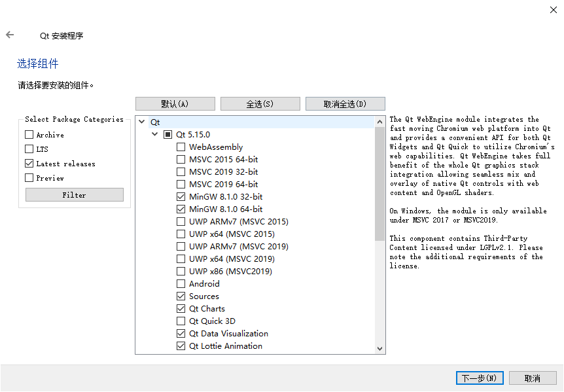Collapse the Qt 5.15.0 tree node
The height and width of the screenshot is (392, 564).
pyautogui.click(x=154, y=134)
